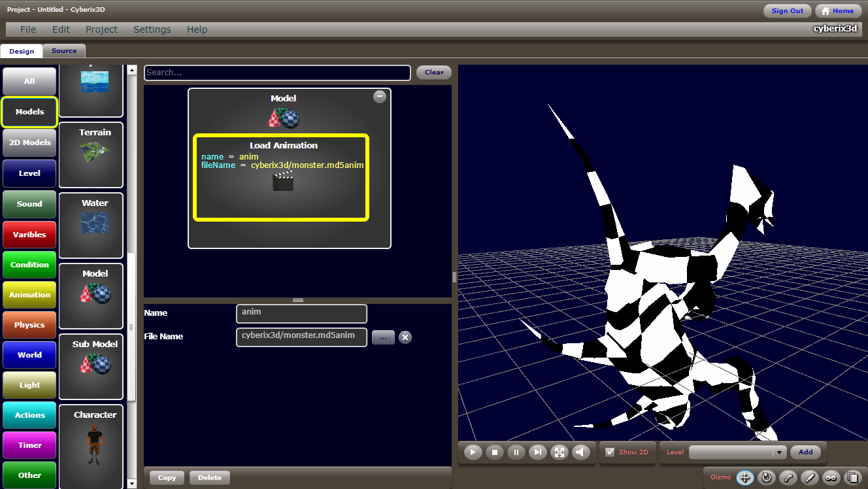Select the scale gizmo tool
The height and width of the screenshot is (489, 868).
pyautogui.click(x=788, y=477)
